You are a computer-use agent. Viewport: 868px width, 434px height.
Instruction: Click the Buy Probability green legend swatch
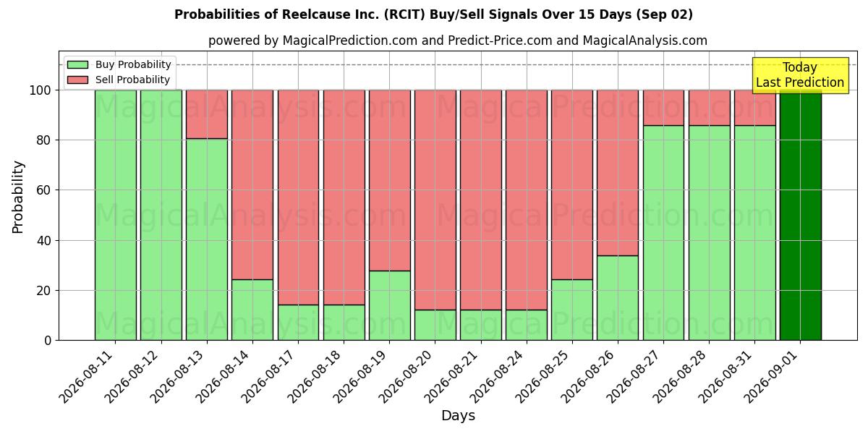77,64
